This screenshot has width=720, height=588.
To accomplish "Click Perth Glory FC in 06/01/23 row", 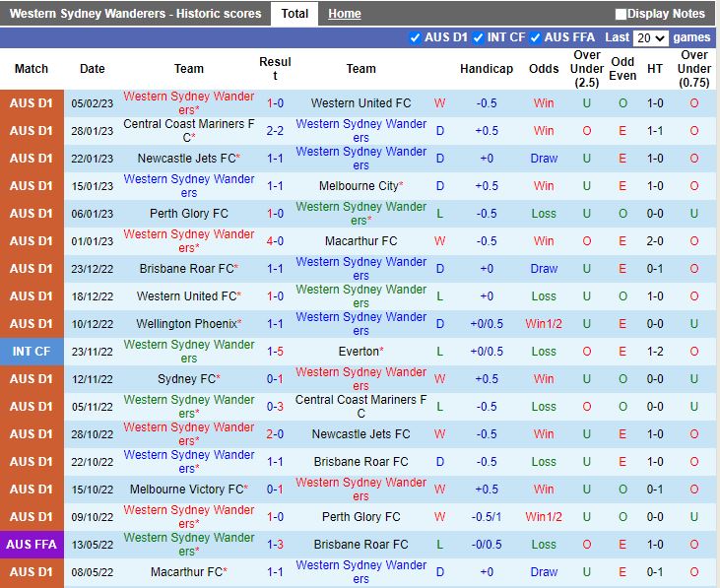I will (189, 214).
